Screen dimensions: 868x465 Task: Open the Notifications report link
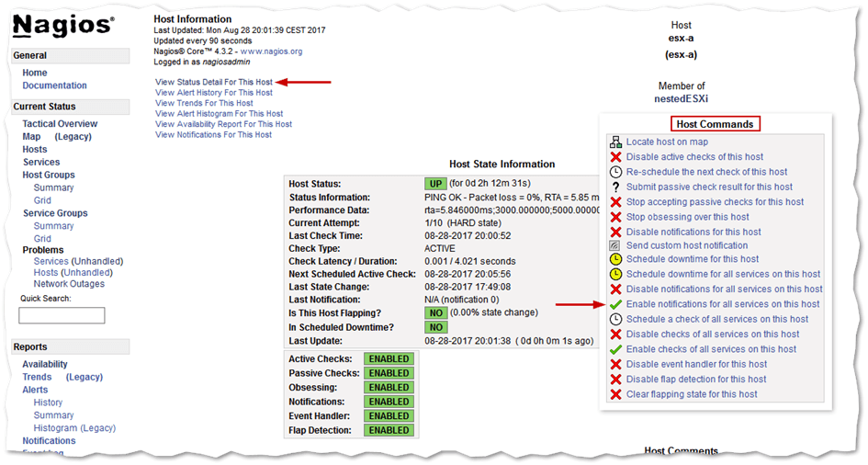tap(50, 440)
